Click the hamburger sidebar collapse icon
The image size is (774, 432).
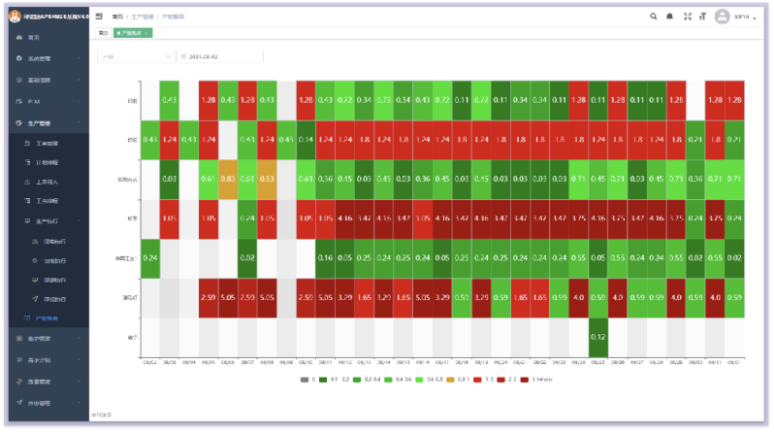[x=99, y=16]
